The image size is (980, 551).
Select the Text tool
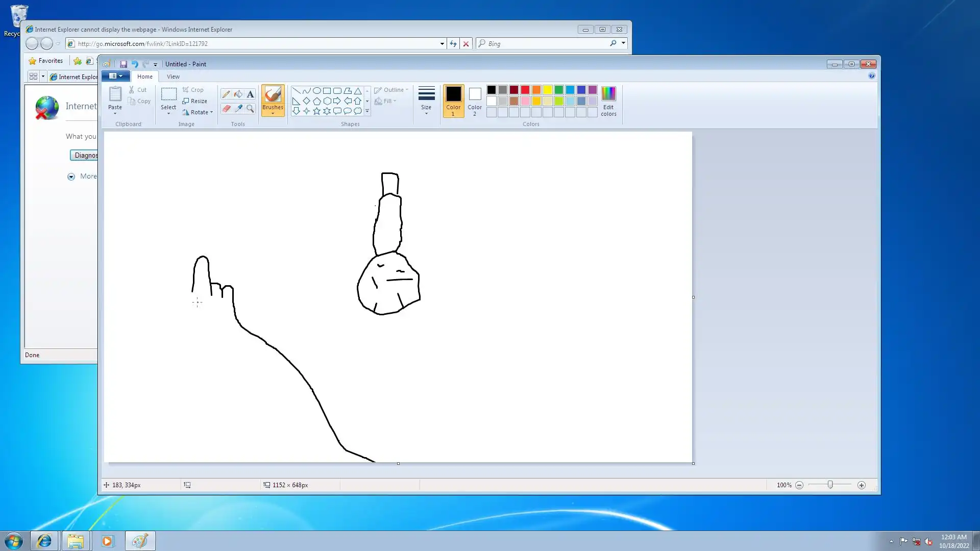tap(250, 94)
